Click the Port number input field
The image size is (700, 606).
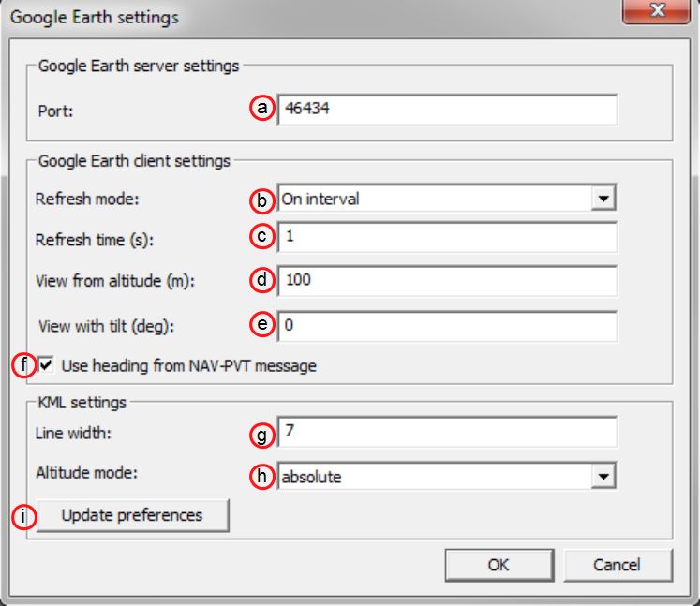[447, 110]
